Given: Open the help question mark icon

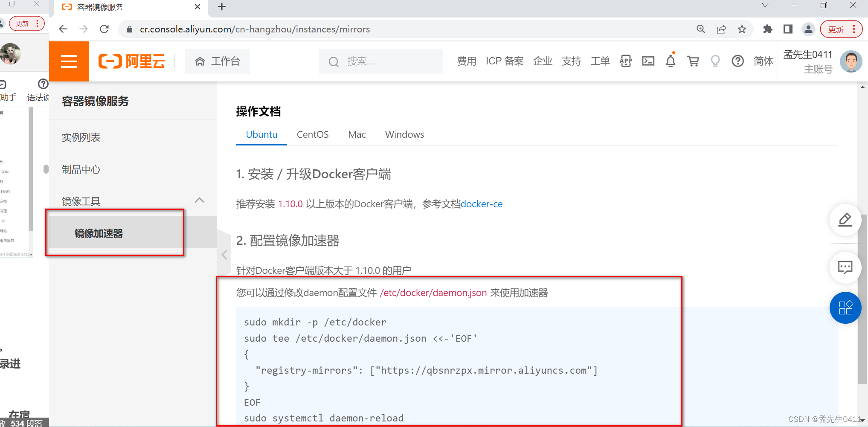Looking at the screenshot, I should pos(737,61).
